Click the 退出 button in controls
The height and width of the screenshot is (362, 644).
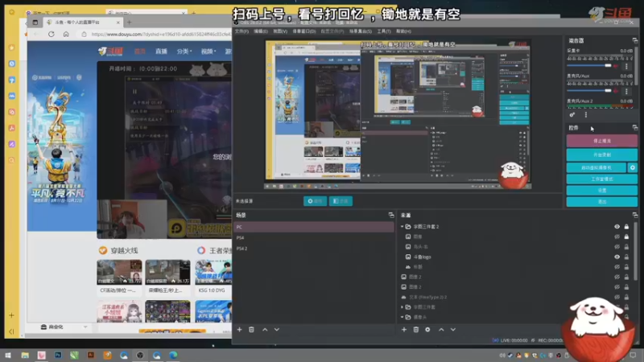coord(602,202)
